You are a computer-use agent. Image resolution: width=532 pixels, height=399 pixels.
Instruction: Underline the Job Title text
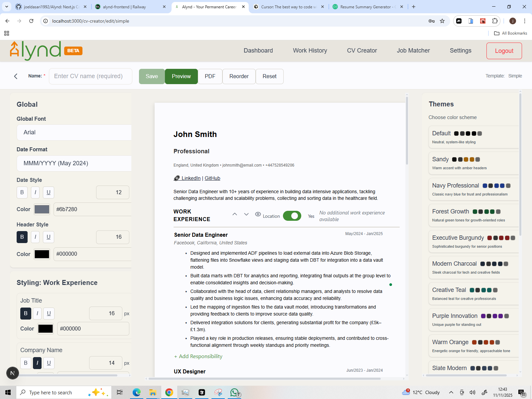(x=49, y=313)
